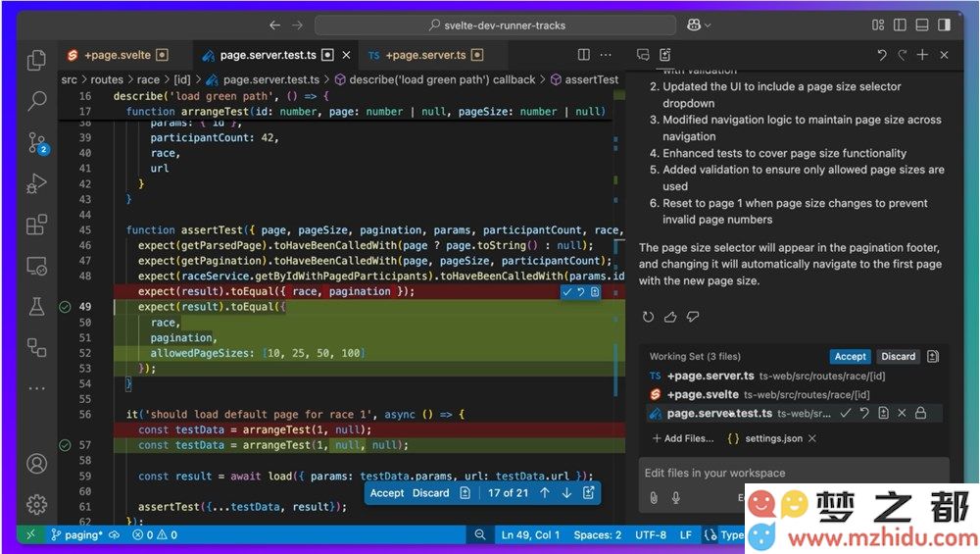Open Source Control view with 2 badge
Image resolution: width=980 pixels, height=554 pixels.
point(37,143)
